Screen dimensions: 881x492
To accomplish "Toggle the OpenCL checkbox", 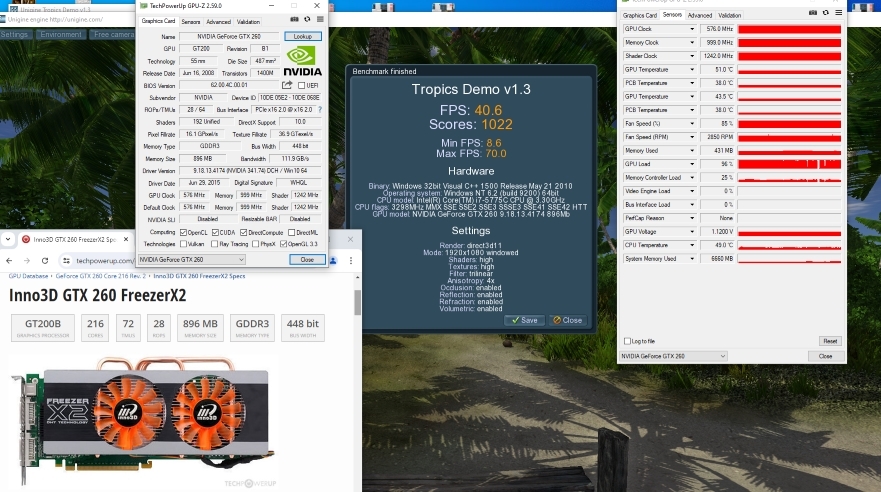I will [183, 232].
